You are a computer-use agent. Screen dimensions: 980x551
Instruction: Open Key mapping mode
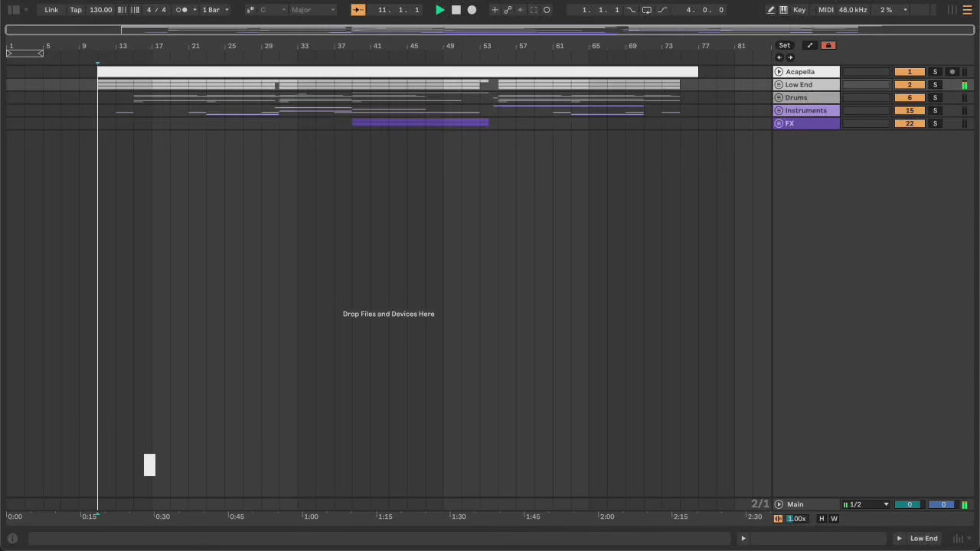coord(799,10)
